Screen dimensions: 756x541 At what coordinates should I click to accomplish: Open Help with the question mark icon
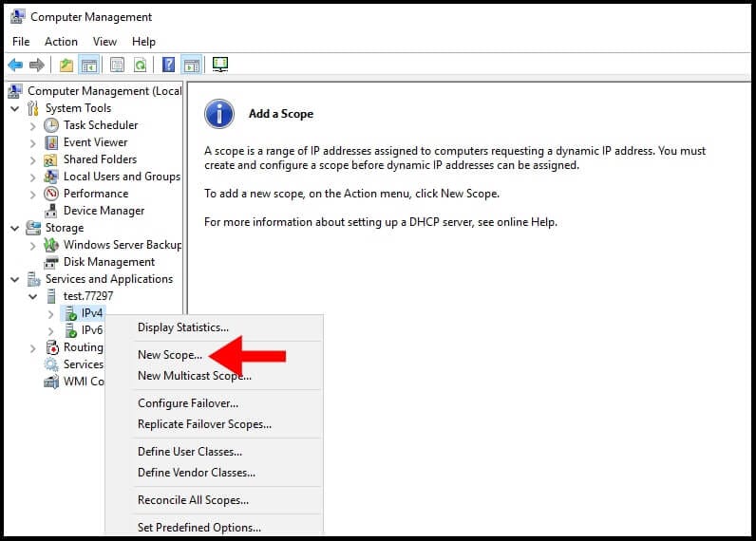point(168,65)
